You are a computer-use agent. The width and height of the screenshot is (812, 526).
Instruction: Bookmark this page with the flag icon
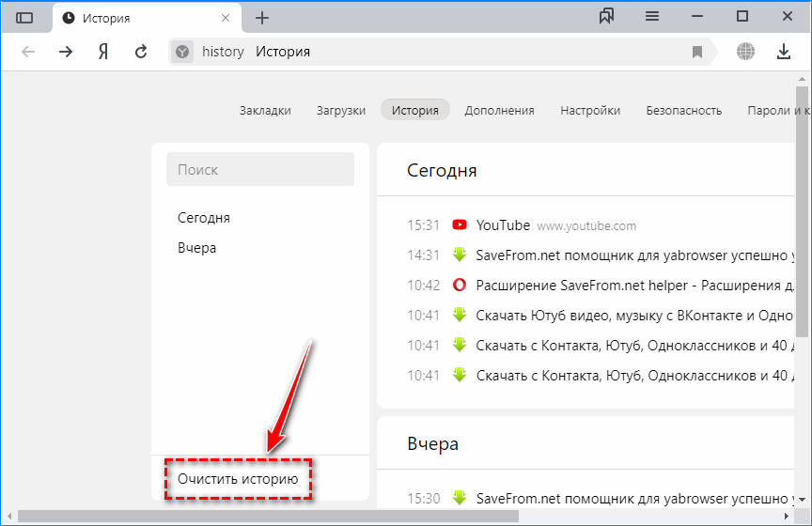697,52
